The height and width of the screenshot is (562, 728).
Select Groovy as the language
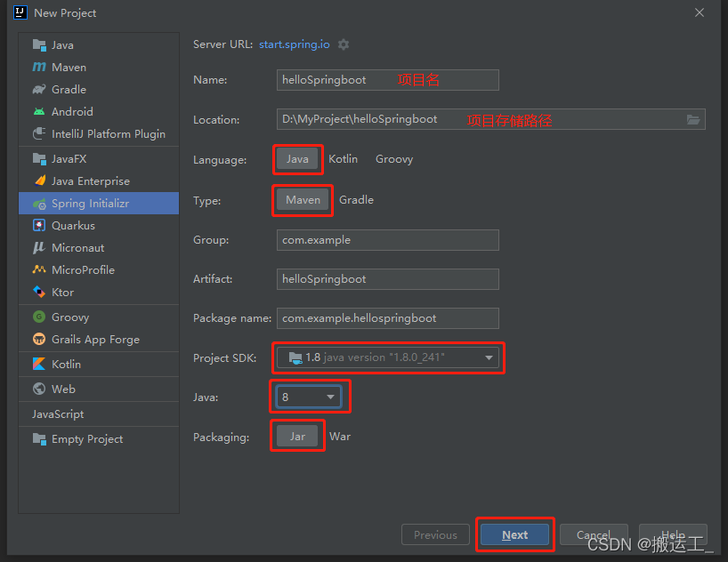tap(394, 159)
